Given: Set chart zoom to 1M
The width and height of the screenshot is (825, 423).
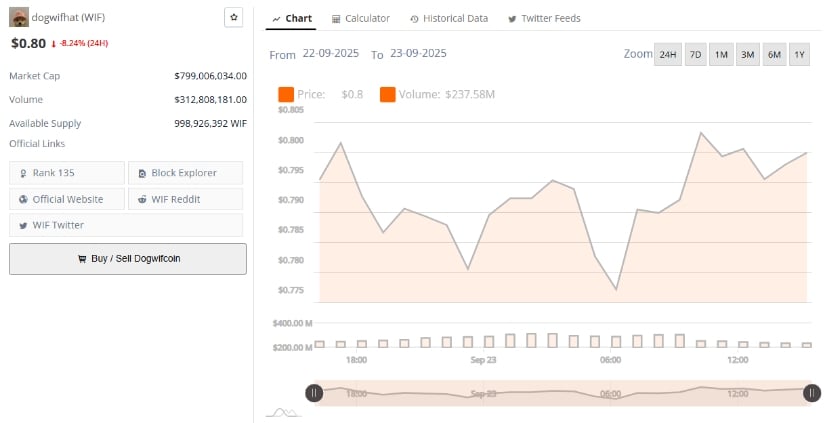Looking at the screenshot, I should tap(721, 55).
